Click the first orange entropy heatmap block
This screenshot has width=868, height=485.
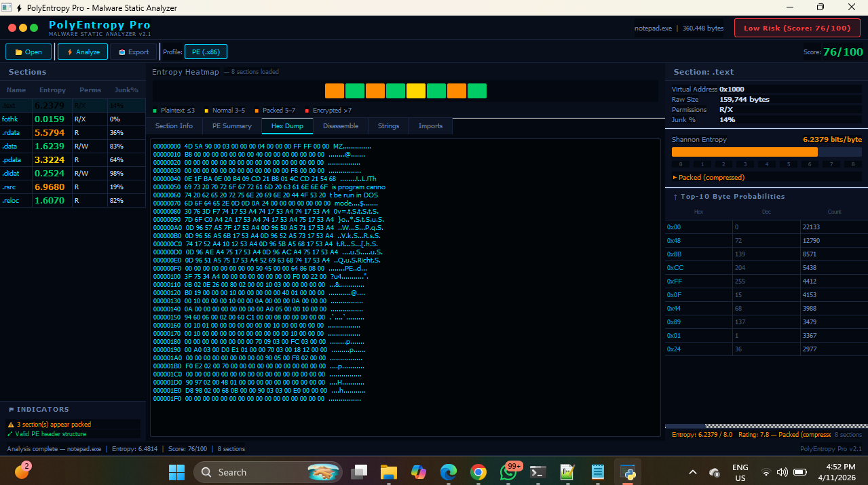[x=334, y=90]
